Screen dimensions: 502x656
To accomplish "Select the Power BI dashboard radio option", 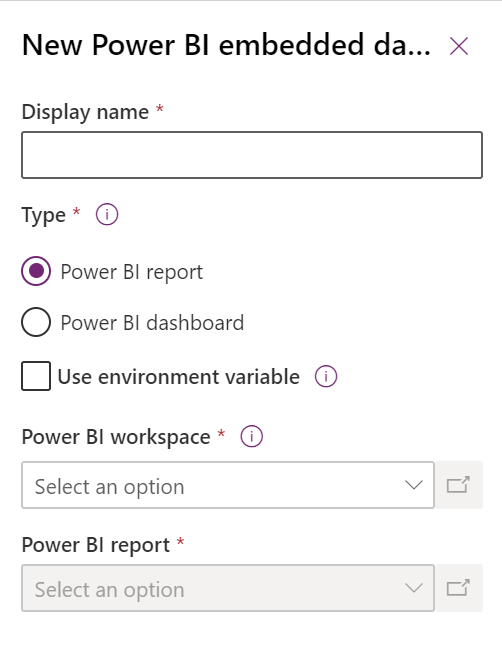I will pyautogui.click(x=36, y=322).
